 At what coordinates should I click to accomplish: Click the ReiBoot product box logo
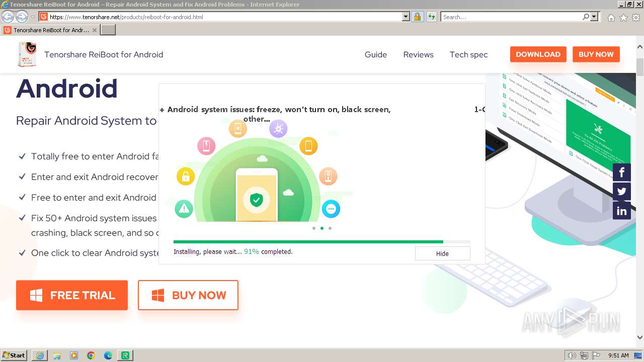coord(27,54)
